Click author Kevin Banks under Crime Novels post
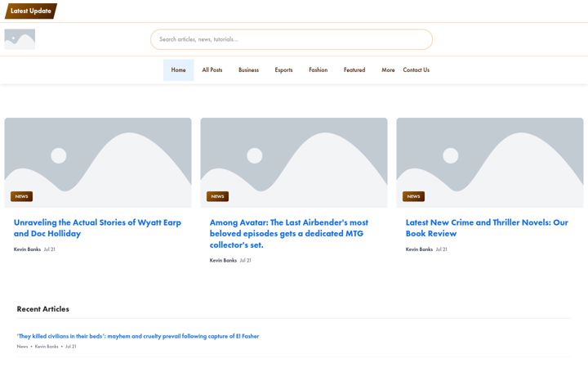The height and width of the screenshot is (368, 588). tap(419, 249)
